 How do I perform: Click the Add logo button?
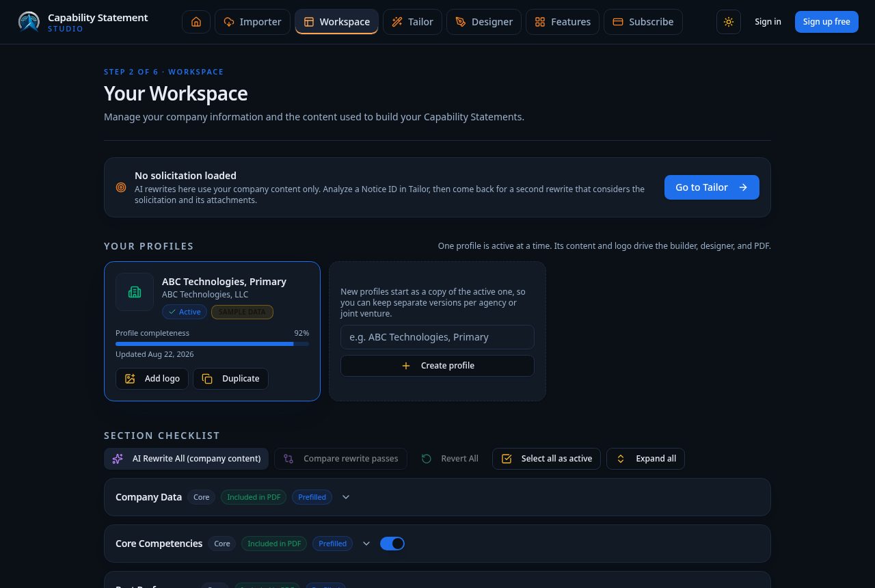pyautogui.click(x=152, y=379)
